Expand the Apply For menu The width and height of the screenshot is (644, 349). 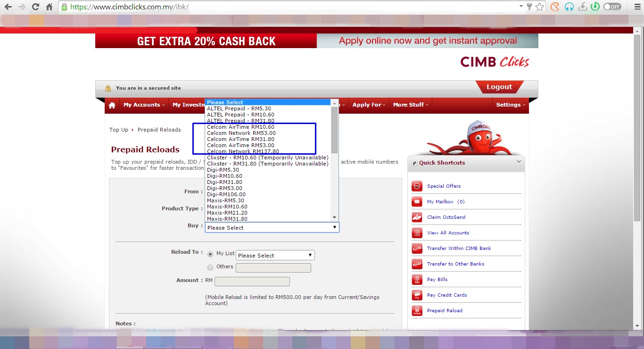pos(369,105)
